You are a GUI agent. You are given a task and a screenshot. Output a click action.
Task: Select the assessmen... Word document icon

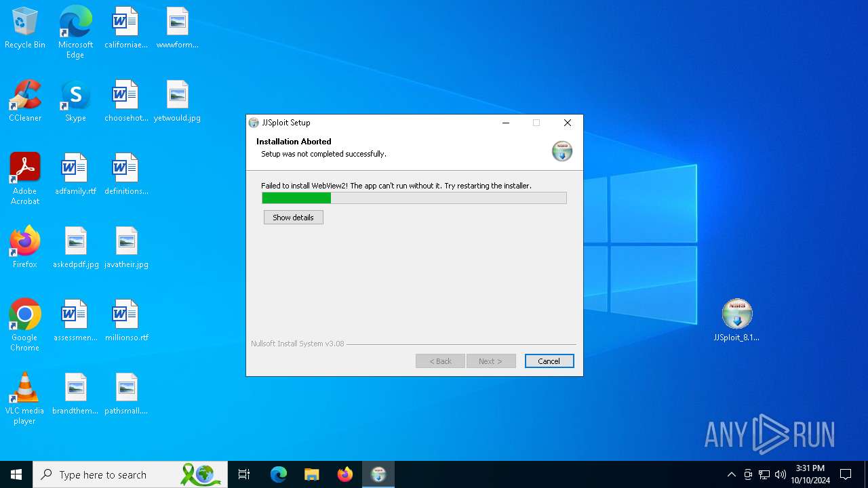75,321
